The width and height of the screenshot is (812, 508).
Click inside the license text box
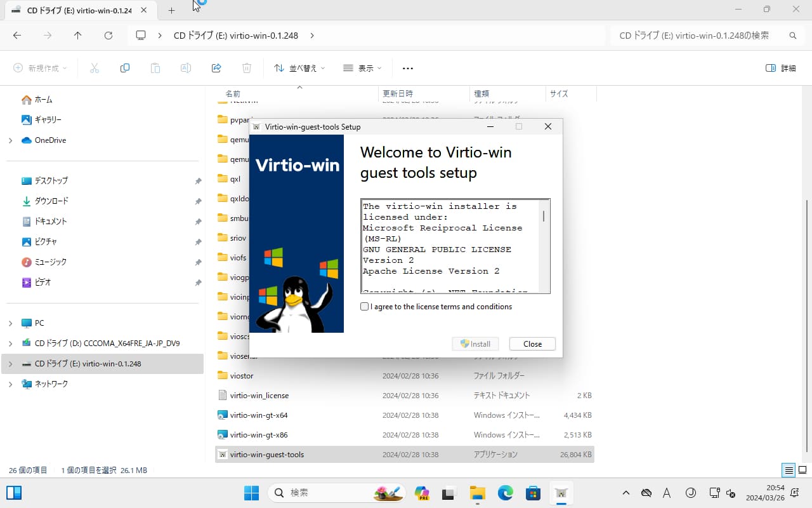click(x=450, y=246)
